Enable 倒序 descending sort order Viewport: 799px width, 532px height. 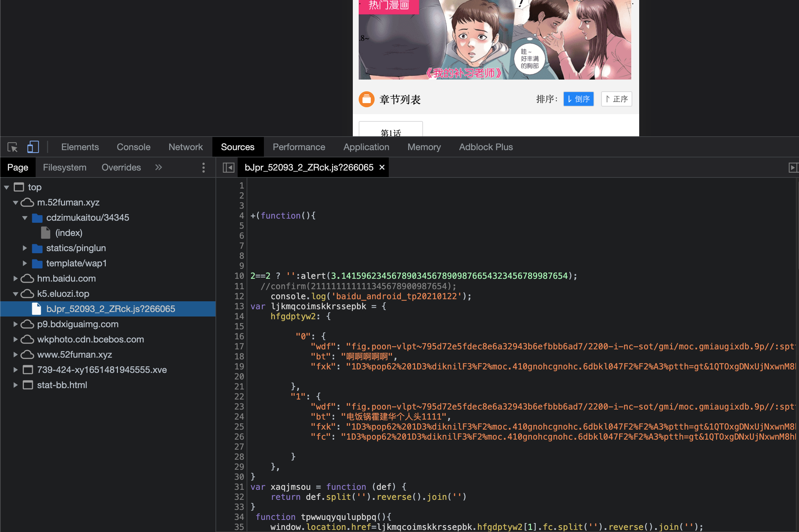[x=578, y=99]
